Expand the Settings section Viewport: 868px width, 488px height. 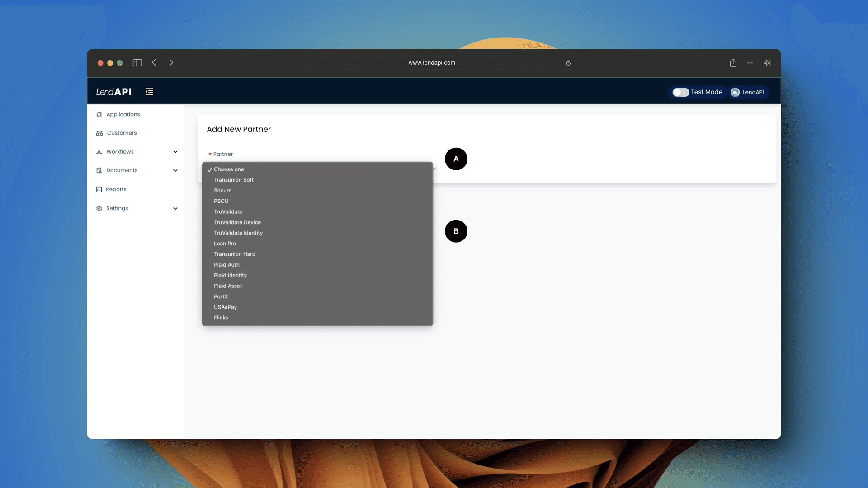(175, 208)
